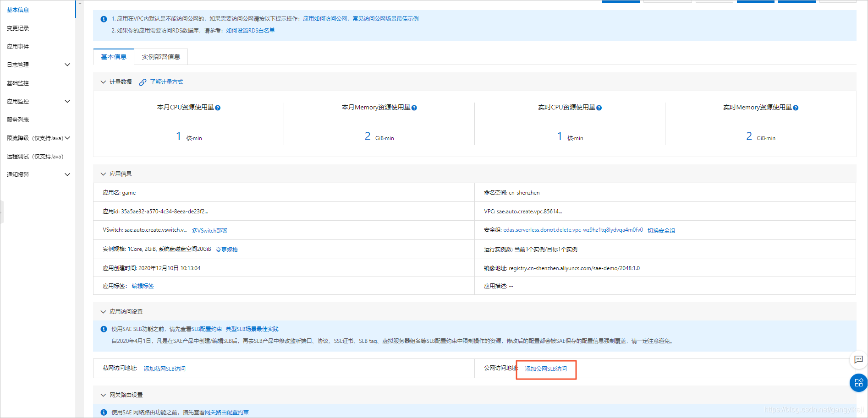This screenshot has width=868, height=418.
Task: Click 运行实例数 当前1个实例 text
Action: click(546, 250)
